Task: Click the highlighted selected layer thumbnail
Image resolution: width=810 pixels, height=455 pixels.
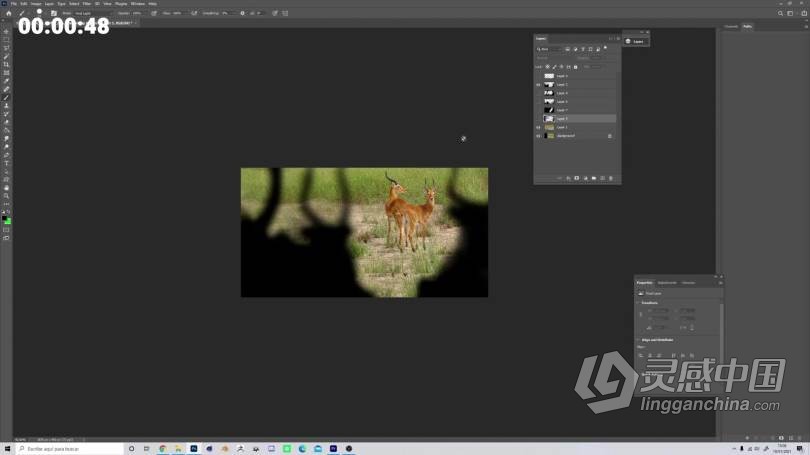Action: click(549, 119)
